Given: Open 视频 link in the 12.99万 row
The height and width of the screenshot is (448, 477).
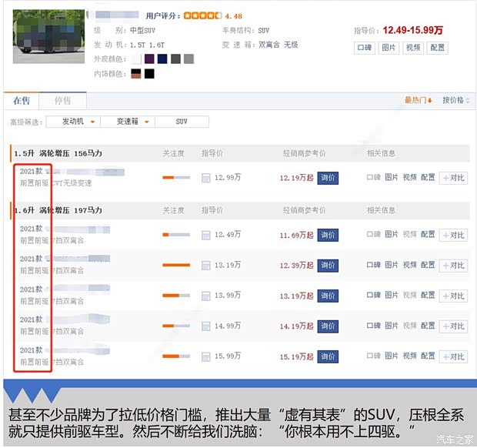Looking at the screenshot, I should 410,178.
